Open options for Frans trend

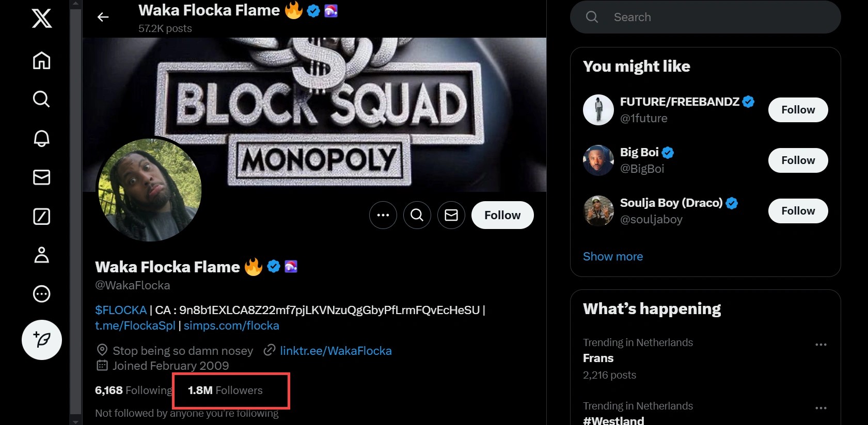[821, 345]
